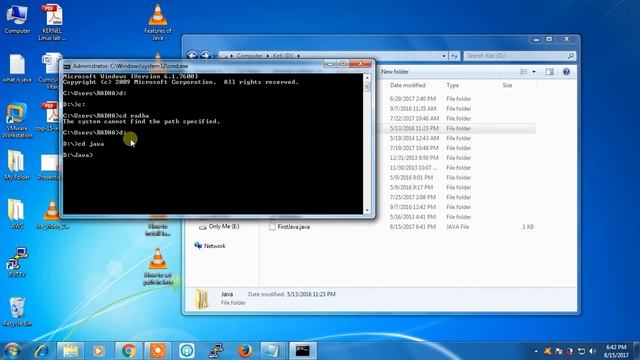Image resolution: width=640 pixels, height=360 pixels.
Task: Click the Explorer change view icon
Action: (x=524, y=72)
